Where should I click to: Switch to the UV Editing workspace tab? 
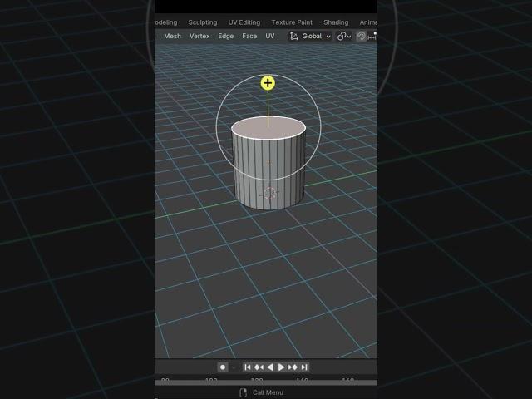(244, 22)
